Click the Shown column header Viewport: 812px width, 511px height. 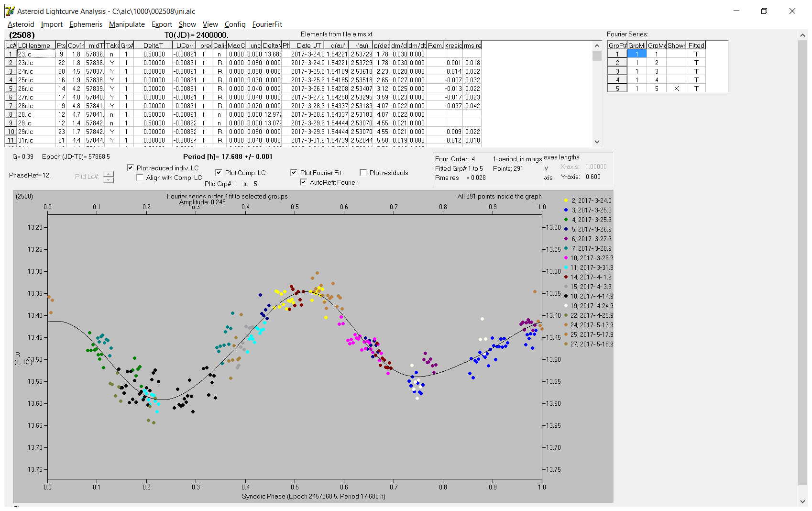676,45
